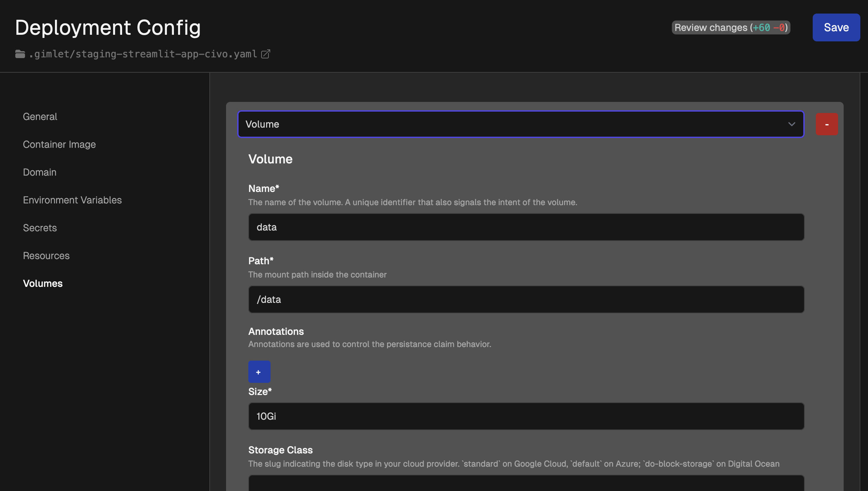This screenshot has height=491, width=868.
Task: Open the yaml file external link icon
Action: (265, 54)
